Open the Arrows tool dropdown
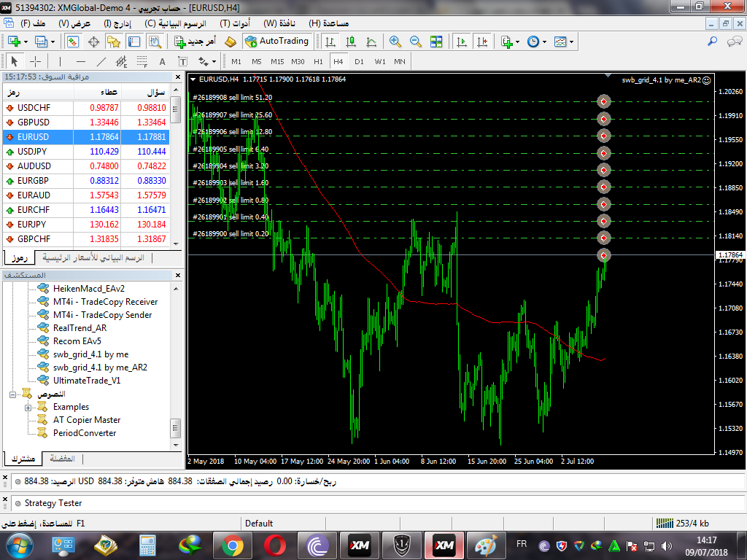Viewport: 747px width, 560px height. click(x=214, y=62)
